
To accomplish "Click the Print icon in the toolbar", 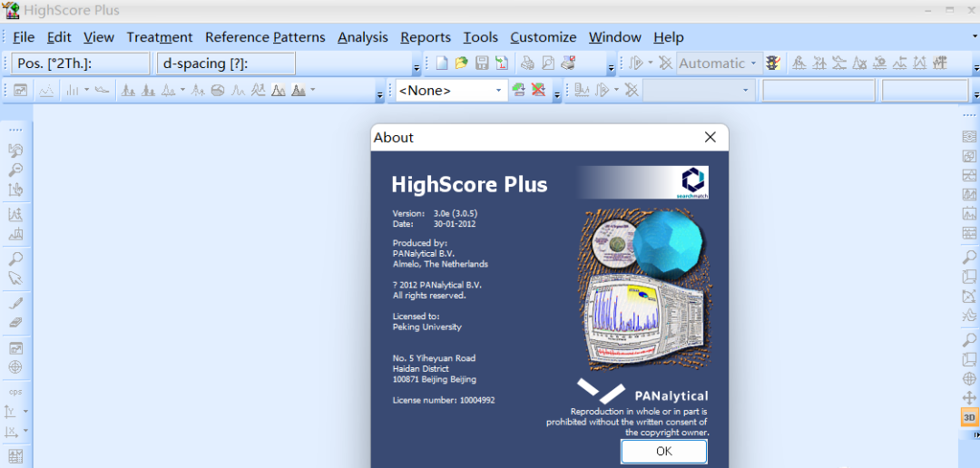I will pos(528,63).
